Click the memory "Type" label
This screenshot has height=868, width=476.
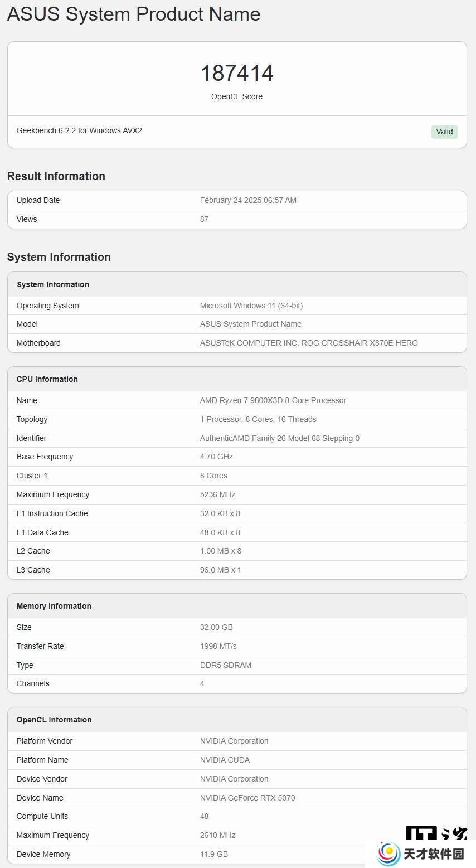pyautogui.click(x=25, y=665)
